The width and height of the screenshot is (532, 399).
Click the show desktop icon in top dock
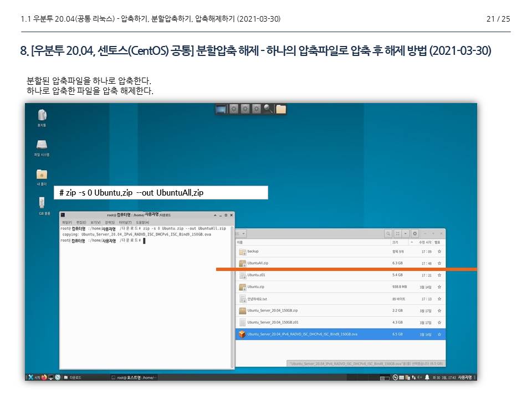[221, 109]
